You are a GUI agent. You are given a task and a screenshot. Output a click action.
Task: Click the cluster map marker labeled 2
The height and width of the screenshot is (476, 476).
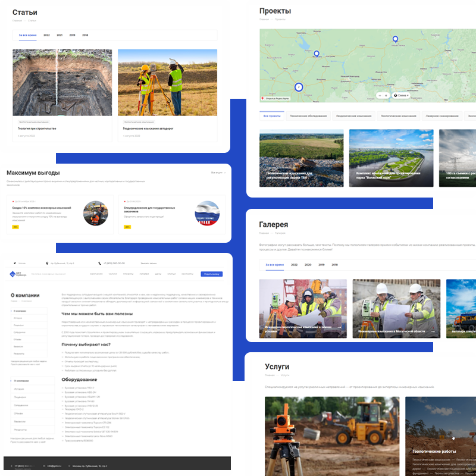tap(299, 87)
